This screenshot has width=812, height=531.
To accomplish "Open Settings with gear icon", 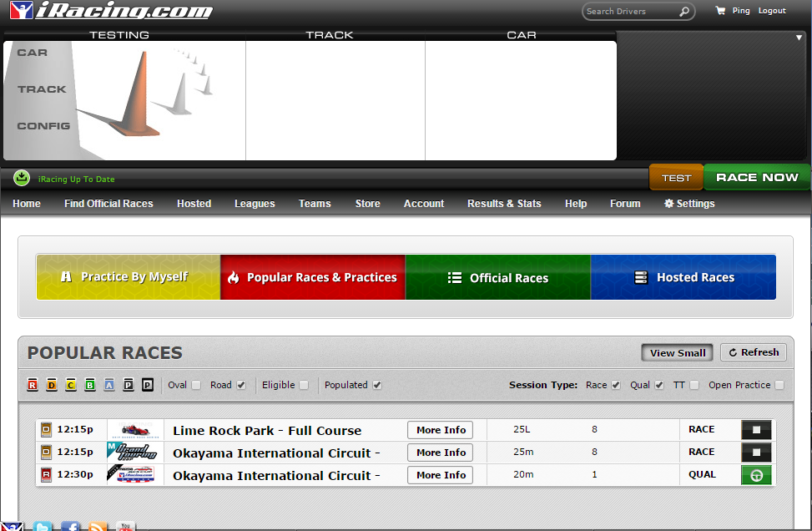I will (x=690, y=204).
